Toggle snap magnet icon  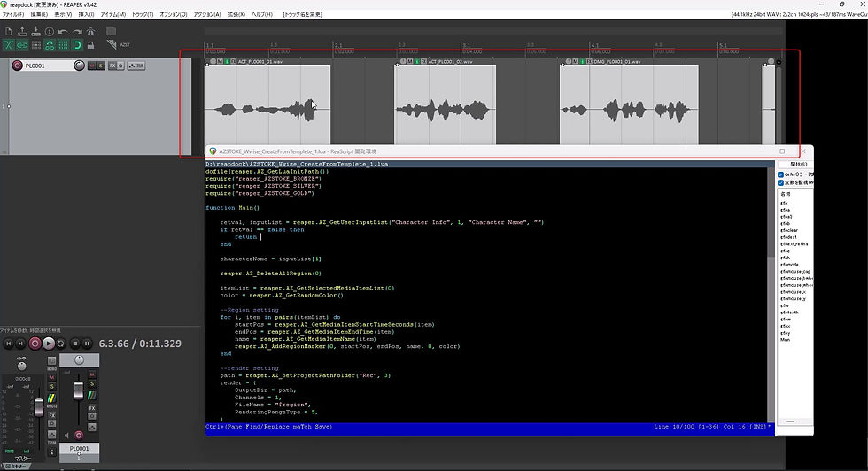77,45
